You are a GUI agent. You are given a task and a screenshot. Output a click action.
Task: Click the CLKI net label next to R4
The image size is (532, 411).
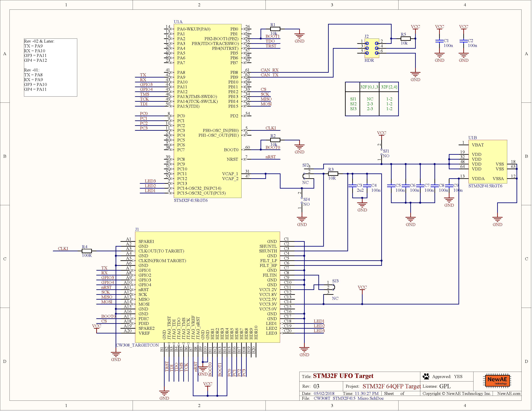(63, 249)
